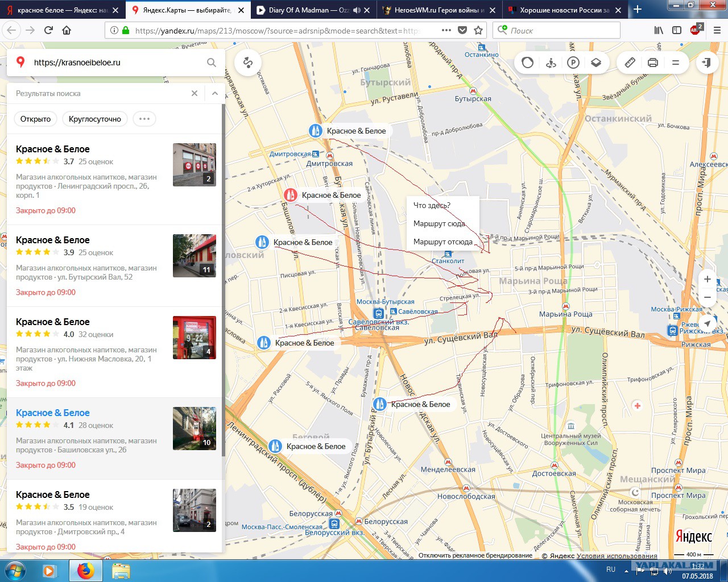View photo thumbnail for Бутырский Вал store
Viewport: 728px width, 582px height.
tap(195, 256)
